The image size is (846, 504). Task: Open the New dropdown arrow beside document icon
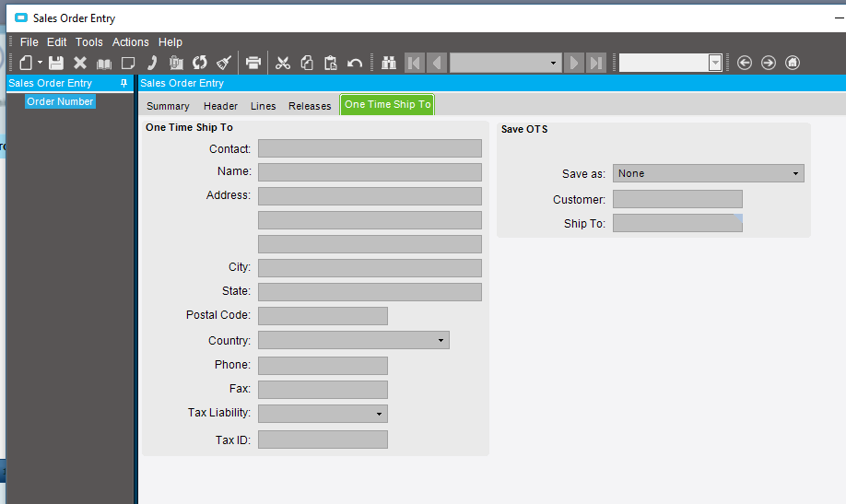tap(40, 63)
